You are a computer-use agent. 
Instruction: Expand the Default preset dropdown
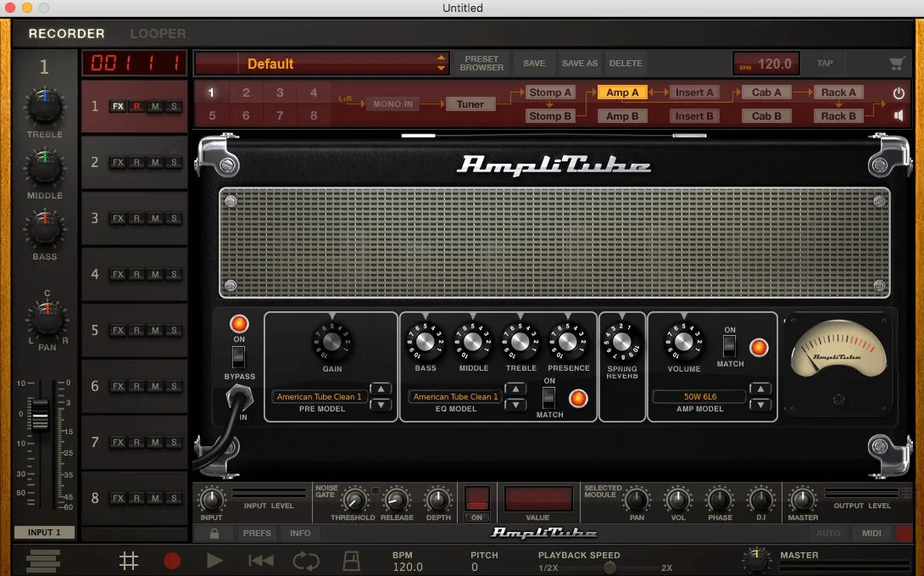pos(440,63)
